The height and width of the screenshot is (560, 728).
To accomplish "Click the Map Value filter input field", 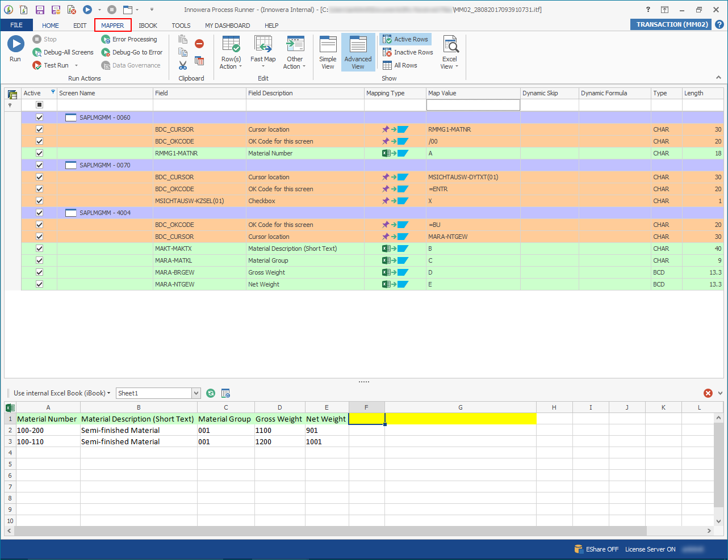I will [472, 105].
